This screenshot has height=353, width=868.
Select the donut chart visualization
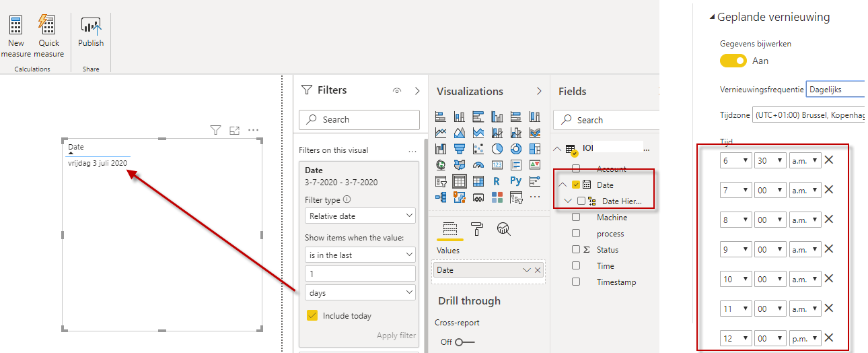click(x=516, y=148)
